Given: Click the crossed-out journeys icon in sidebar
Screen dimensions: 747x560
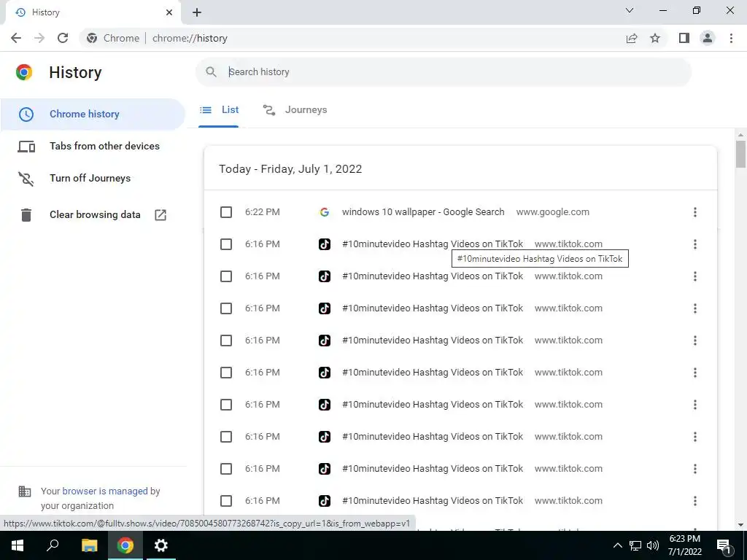Looking at the screenshot, I should 26,179.
